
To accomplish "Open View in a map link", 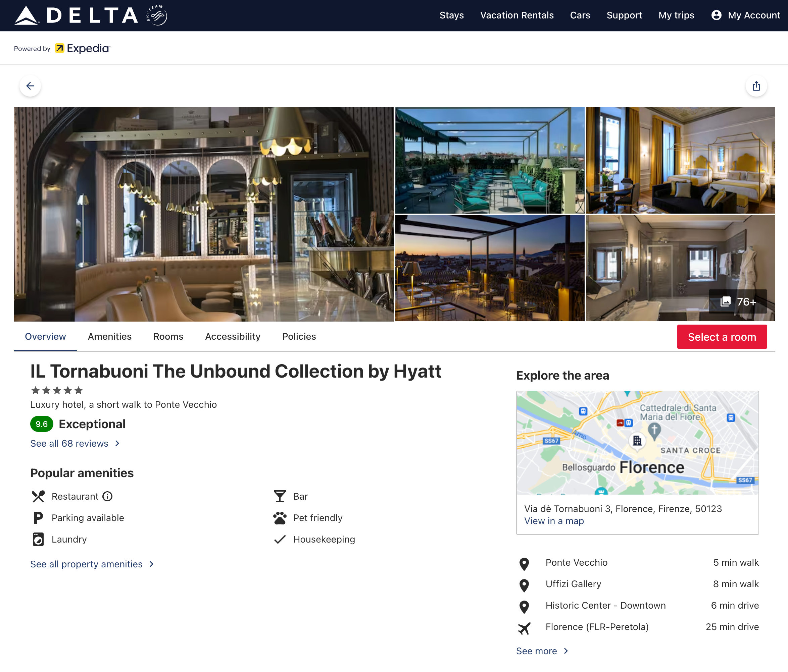I will click(554, 521).
